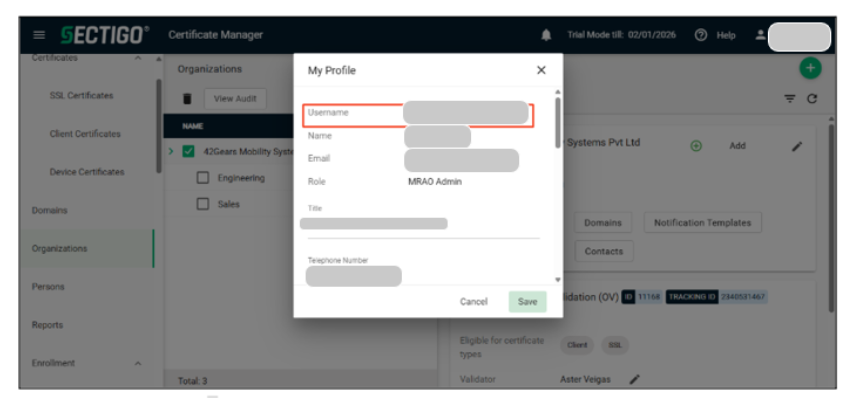The width and height of the screenshot is (844, 400).
Task: Click the refresh icon beside filter
Action: tap(813, 98)
